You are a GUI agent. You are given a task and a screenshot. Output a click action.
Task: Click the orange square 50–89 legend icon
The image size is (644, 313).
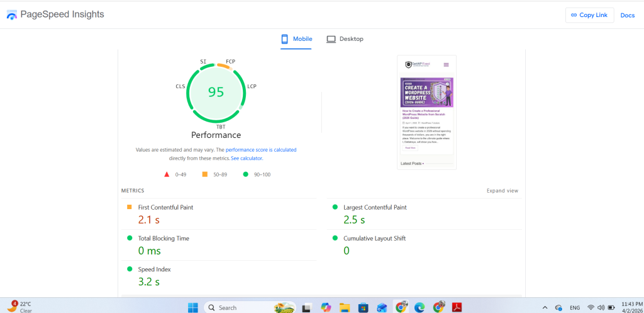pyautogui.click(x=205, y=174)
